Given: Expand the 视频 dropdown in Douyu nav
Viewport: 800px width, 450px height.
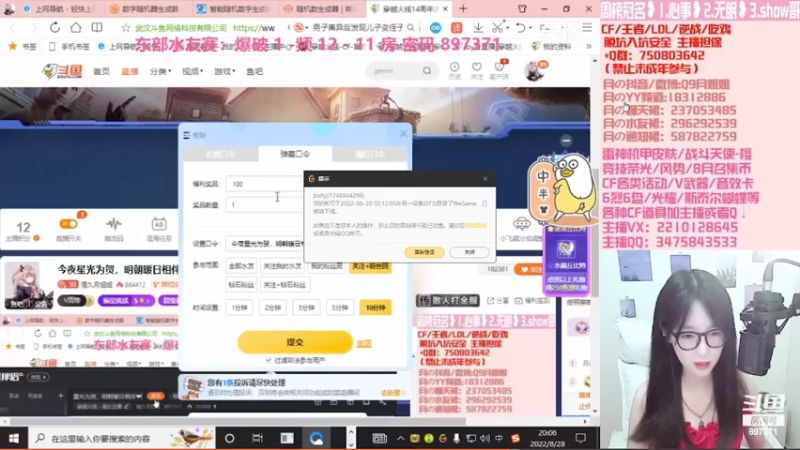Looking at the screenshot, I should 192,71.
